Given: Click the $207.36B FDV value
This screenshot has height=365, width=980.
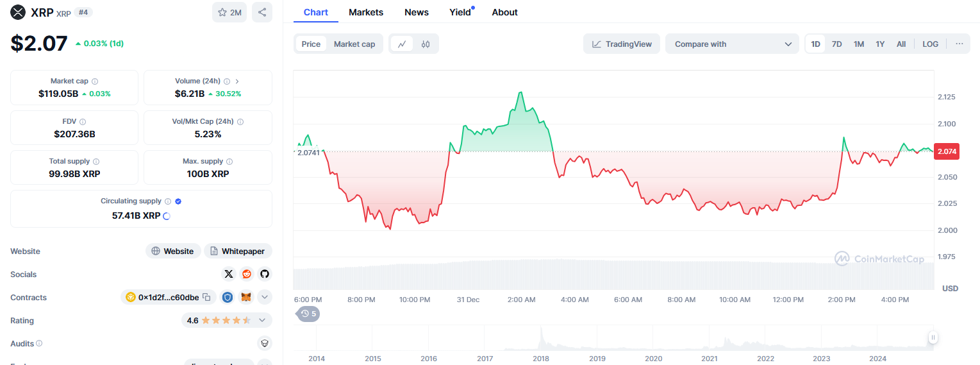Looking at the screenshot, I should pyautogui.click(x=74, y=134).
